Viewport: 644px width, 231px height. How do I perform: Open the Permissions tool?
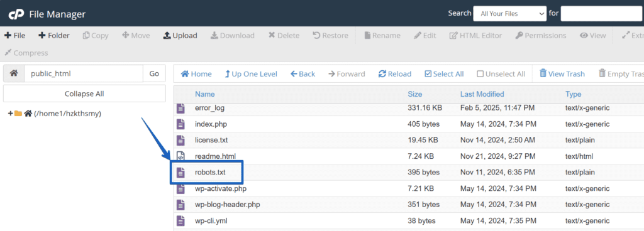click(541, 36)
